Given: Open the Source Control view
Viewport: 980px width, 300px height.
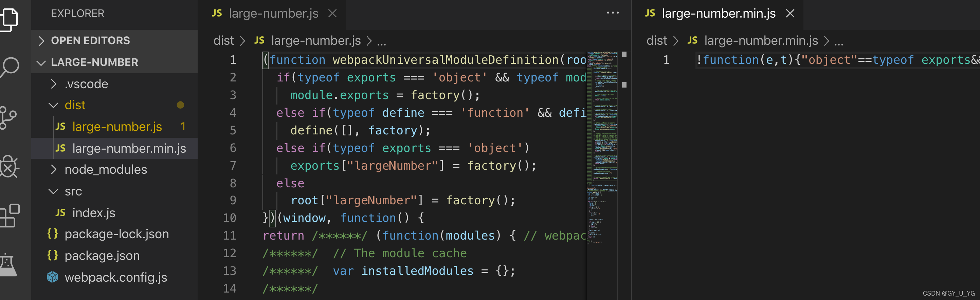Looking at the screenshot, I should 8,117.
